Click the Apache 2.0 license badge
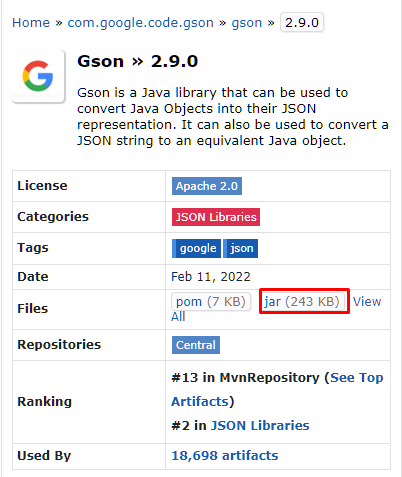 207,186
